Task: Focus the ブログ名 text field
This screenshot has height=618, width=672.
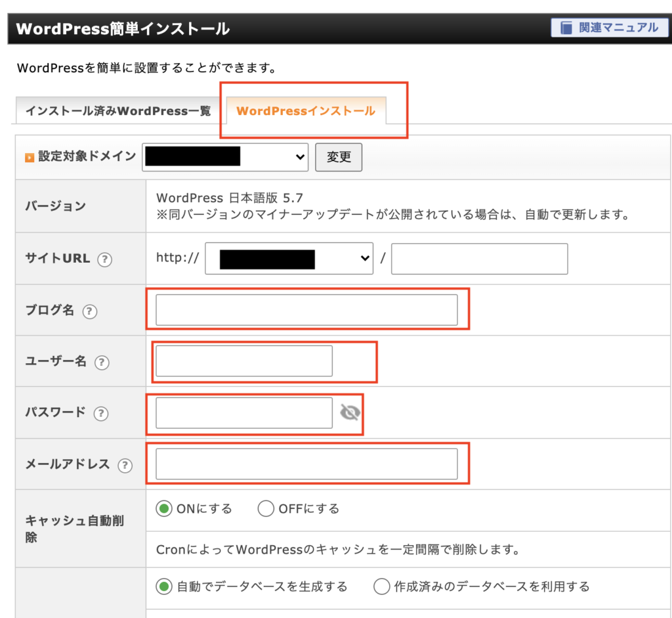Action: pos(306,309)
